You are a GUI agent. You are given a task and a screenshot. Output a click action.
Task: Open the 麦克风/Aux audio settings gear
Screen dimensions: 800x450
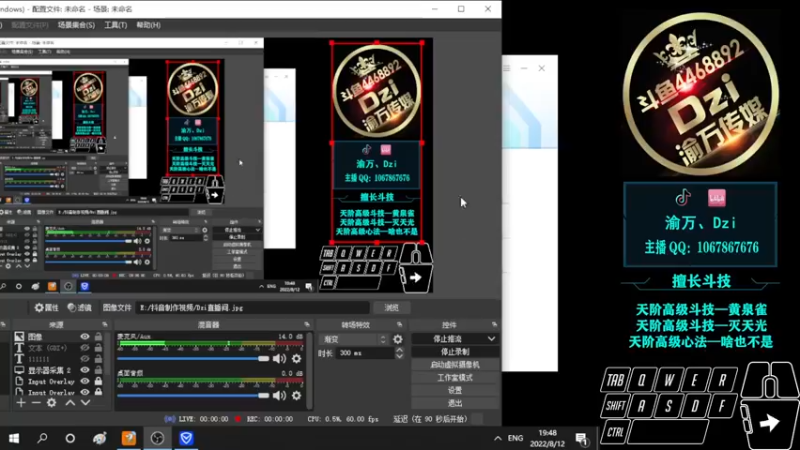(x=296, y=359)
